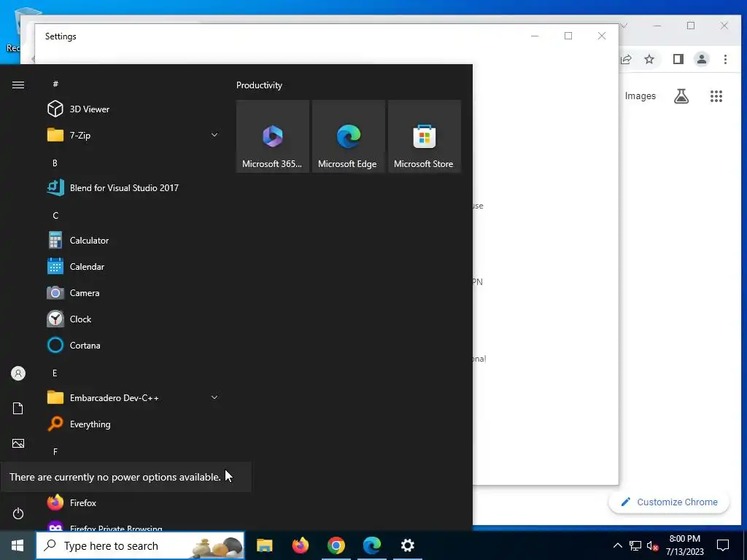Open the clock showing 8:00 PM

tap(684, 545)
